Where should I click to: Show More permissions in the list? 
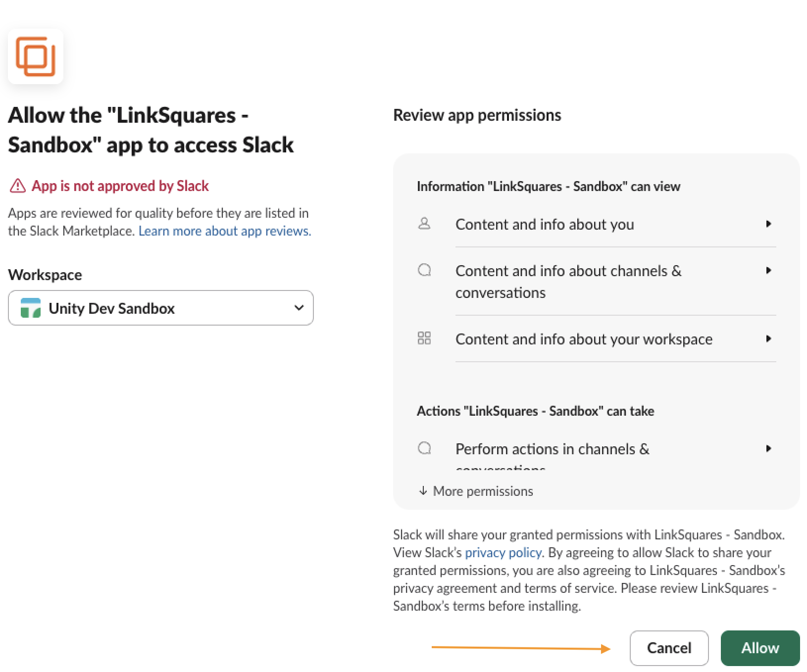click(483, 491)
